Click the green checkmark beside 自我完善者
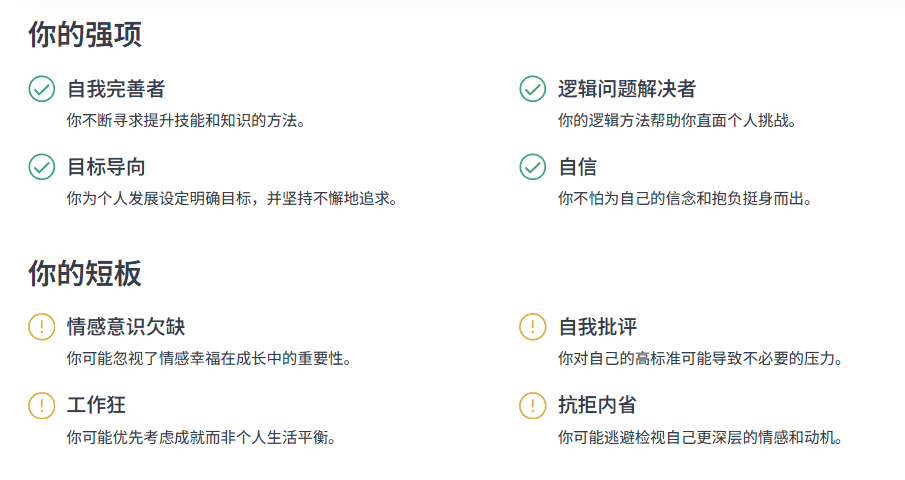Viewport: 905px width, 480px height. pos(41,89)
